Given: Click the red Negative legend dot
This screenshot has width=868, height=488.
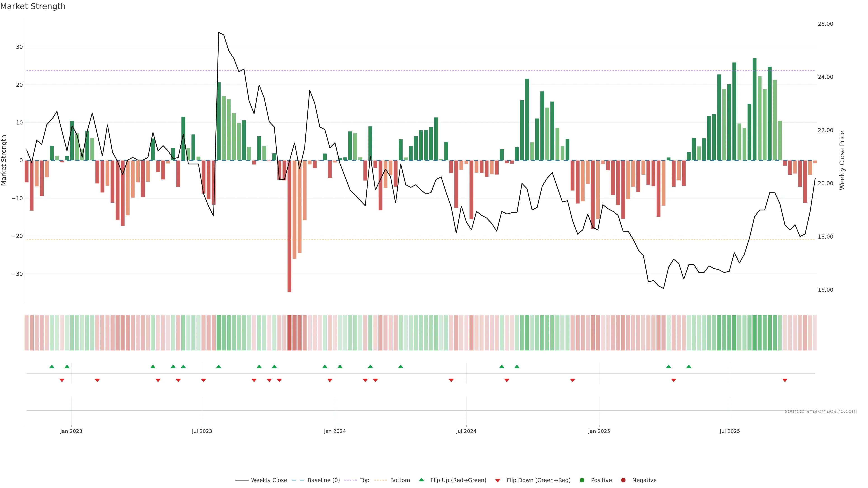Looking at the screenshot, I should tap(623, 480).
